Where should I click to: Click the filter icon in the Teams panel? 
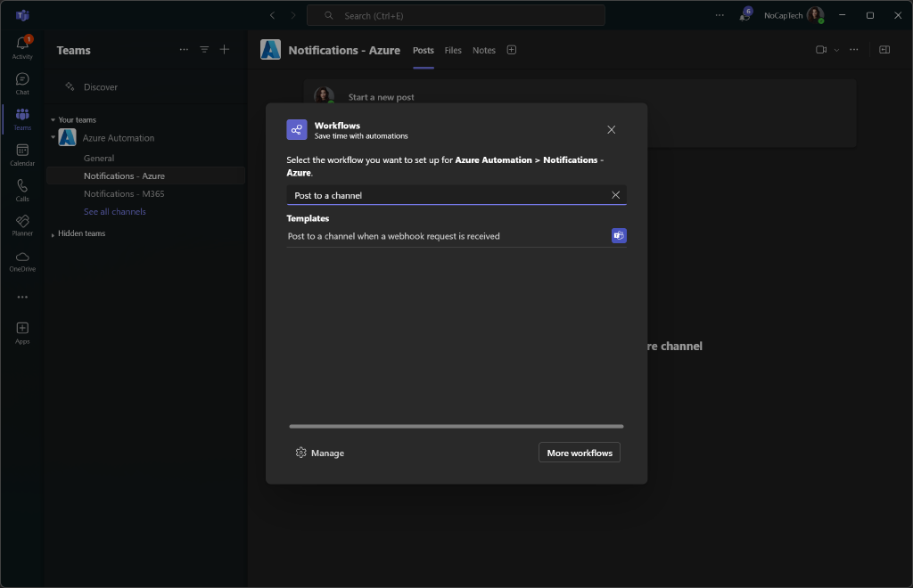point(204,49)
